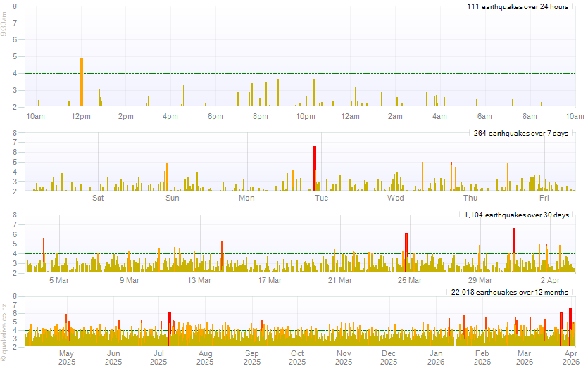Image resolution: width=588 pixels, height=373 pixels.
Task: Select the '17 Mar' marker on the 30-day axis
Action: (270, 280)
